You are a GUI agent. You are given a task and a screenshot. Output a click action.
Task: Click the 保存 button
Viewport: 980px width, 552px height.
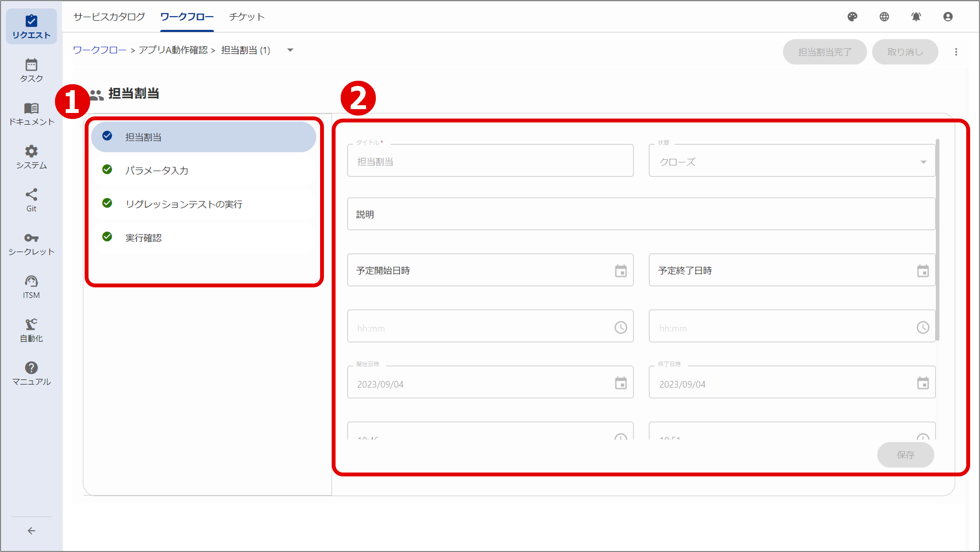905,454
